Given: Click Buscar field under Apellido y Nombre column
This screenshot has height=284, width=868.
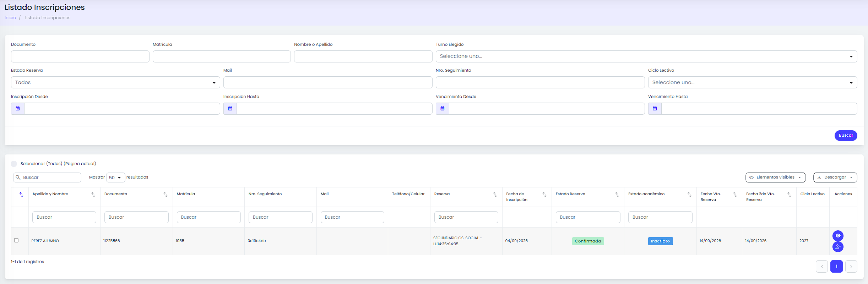Looking at the screenshot, I should [64, 217].
